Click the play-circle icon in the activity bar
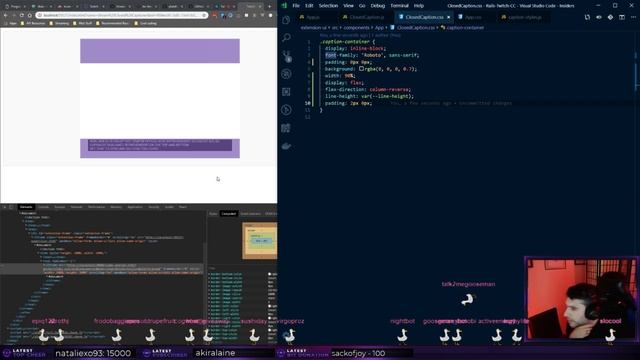Viewport: 640px width, 360px height. pyautogui.click(x=286, y=110)
